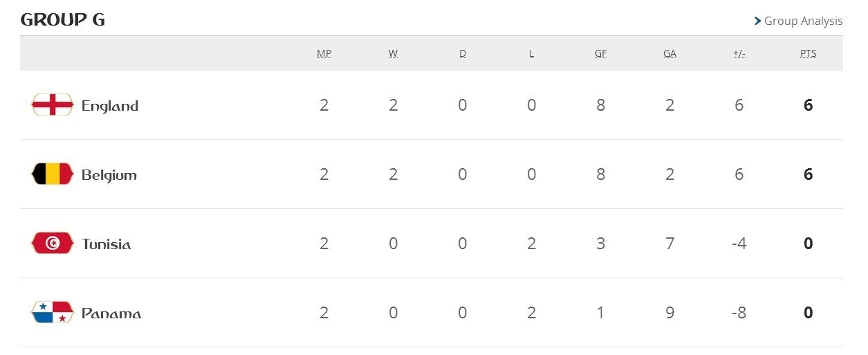This screenshot has height=355, width=868.
Task: Select the Panama team name
Action: [111, 313]
